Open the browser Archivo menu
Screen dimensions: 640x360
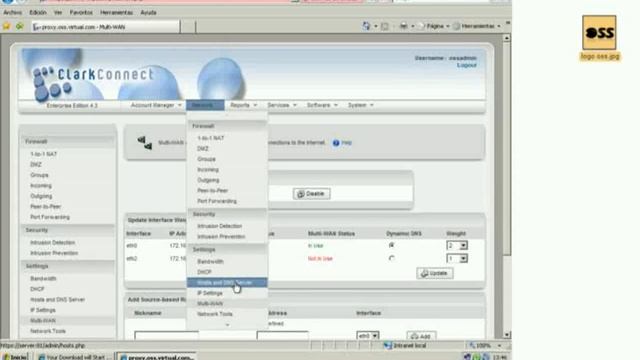12,13
